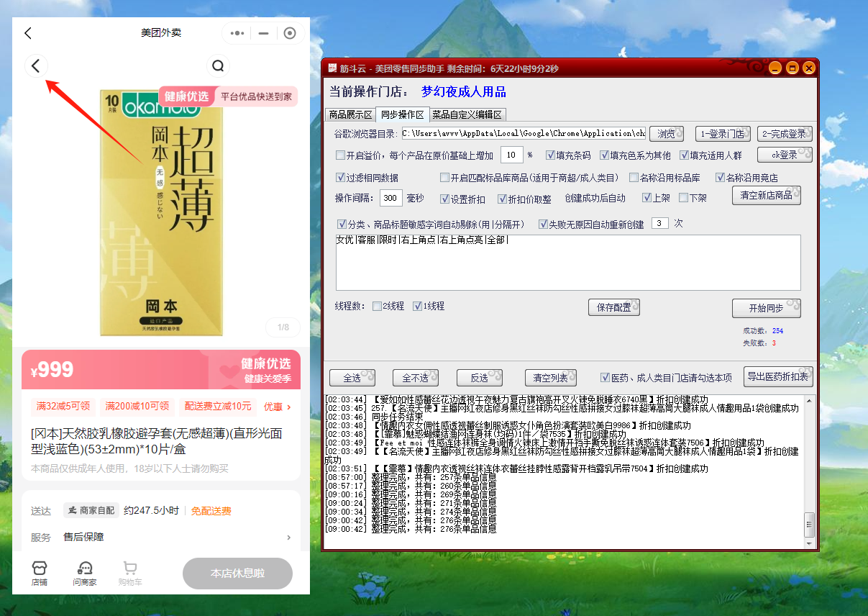Viewport: 868px width, 616px height.
Task: Click the markup percentage field showing 10
Action: (x=511, y=155)
